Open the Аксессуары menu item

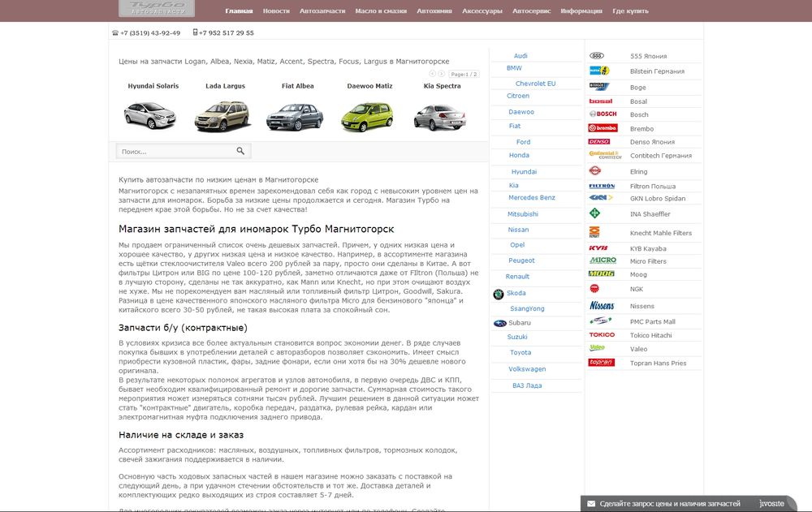click(x=482, y=11)
